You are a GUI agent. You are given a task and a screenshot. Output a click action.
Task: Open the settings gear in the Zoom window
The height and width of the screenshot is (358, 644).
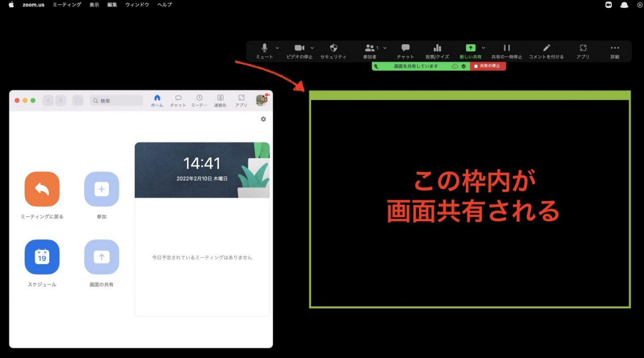pyautogui.click(x=263, y=119)
